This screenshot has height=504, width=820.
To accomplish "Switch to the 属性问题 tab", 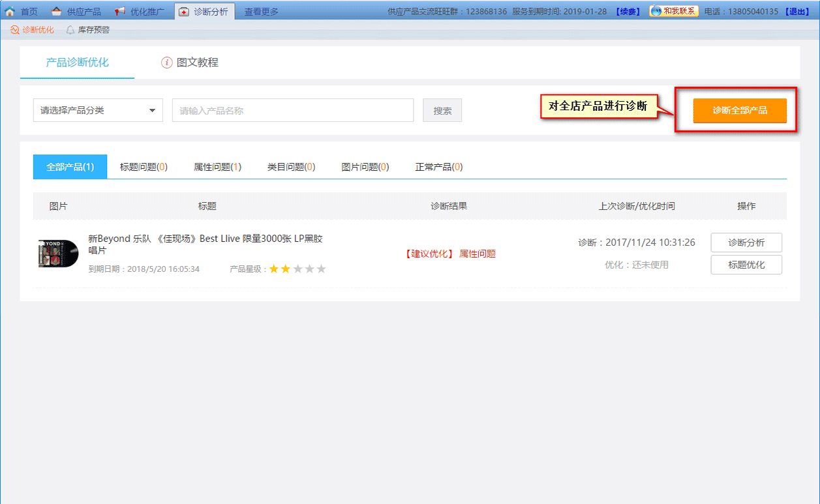I will pyautogui.click(x=217, y=167).
